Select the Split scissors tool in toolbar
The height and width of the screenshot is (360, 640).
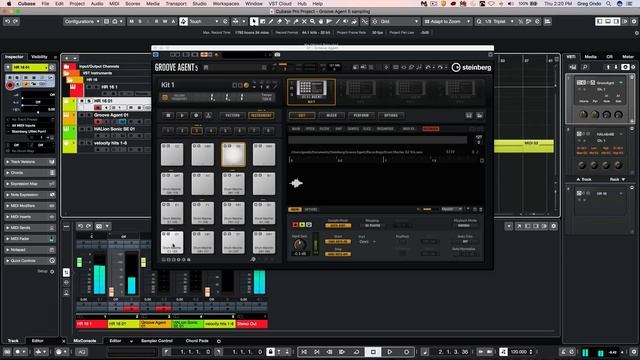tap(287, 21)
